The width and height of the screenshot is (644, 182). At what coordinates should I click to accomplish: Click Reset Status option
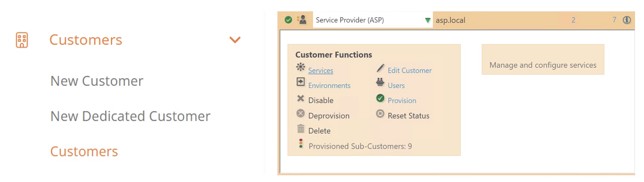click(x=408, y=116)
